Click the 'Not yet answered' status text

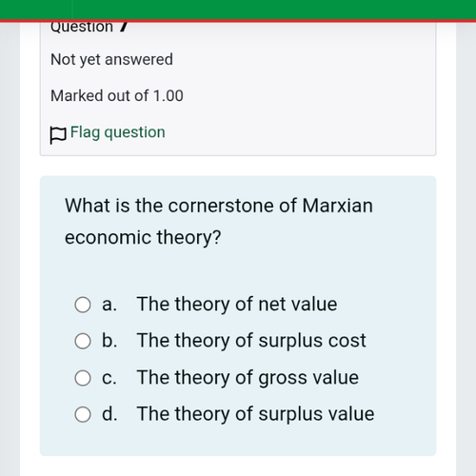[111, 60]
